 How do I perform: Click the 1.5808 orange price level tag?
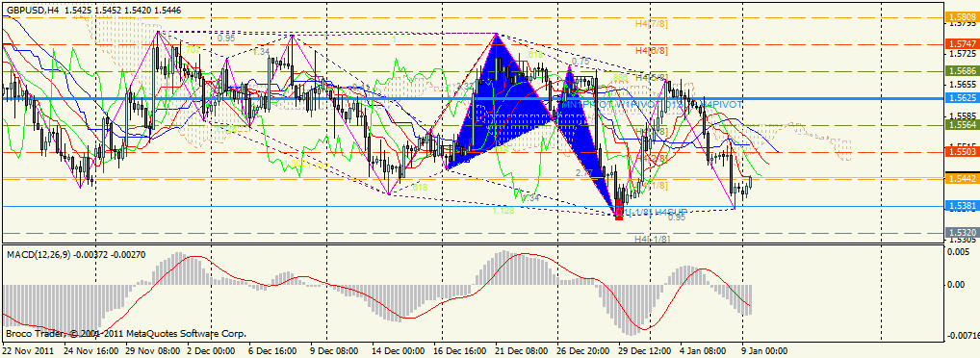coord(963,17)
